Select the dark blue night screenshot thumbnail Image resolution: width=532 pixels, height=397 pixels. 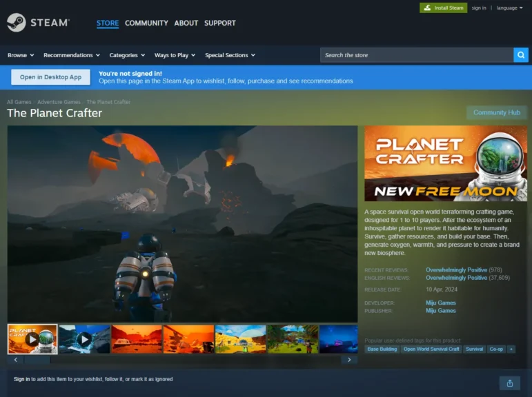[x=339, y=339]
